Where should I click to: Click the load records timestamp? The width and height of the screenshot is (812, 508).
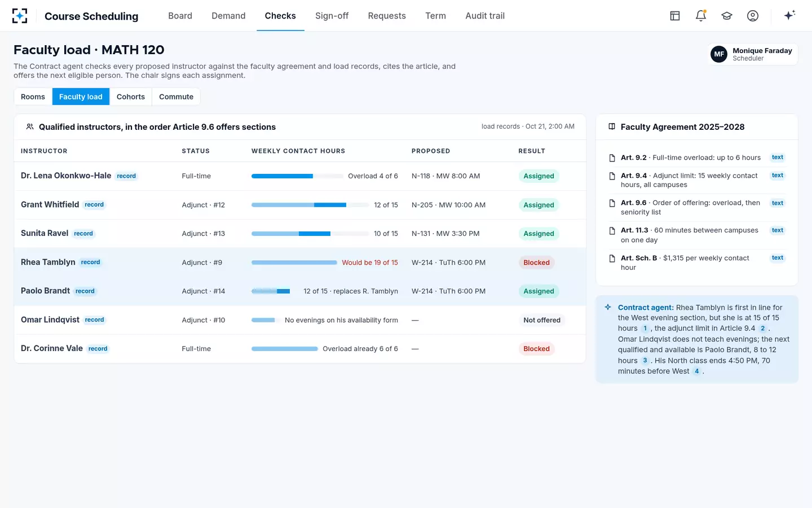pyautogui.click(x=528, y=126)
